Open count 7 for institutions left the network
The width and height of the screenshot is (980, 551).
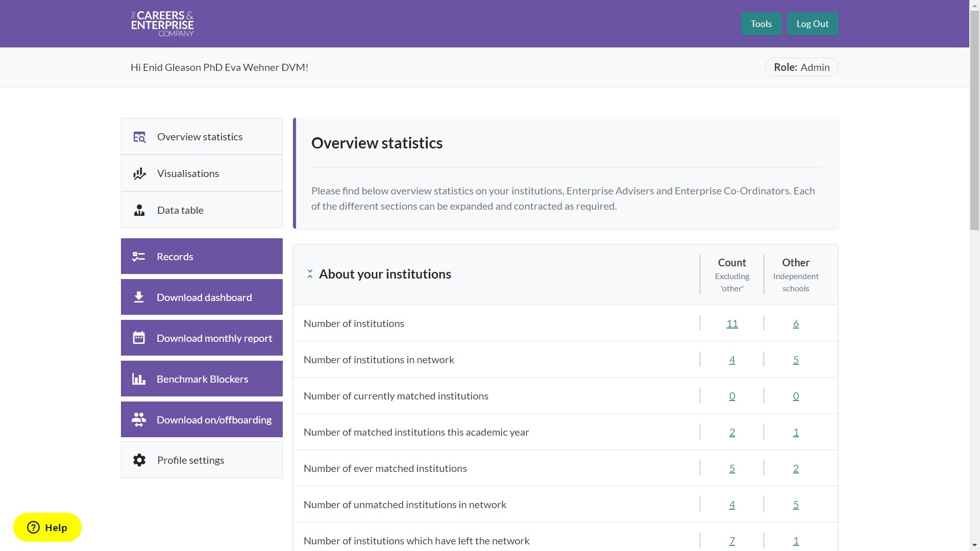click(x=732, y=541)
